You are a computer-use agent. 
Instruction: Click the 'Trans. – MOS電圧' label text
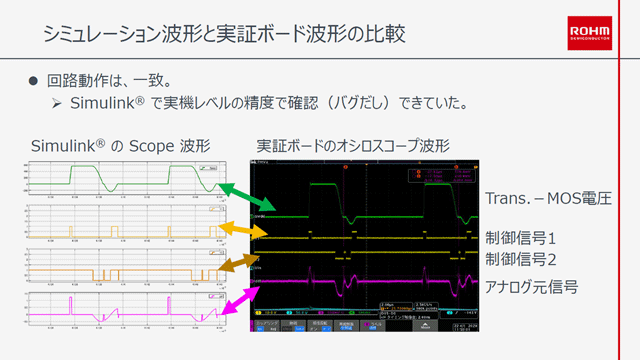pyautogui.click(x=548, y=198)
